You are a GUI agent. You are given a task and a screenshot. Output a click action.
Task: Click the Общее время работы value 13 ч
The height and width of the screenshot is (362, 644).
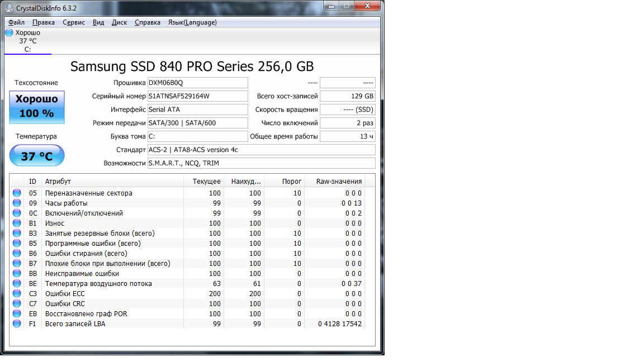(348, 136)
